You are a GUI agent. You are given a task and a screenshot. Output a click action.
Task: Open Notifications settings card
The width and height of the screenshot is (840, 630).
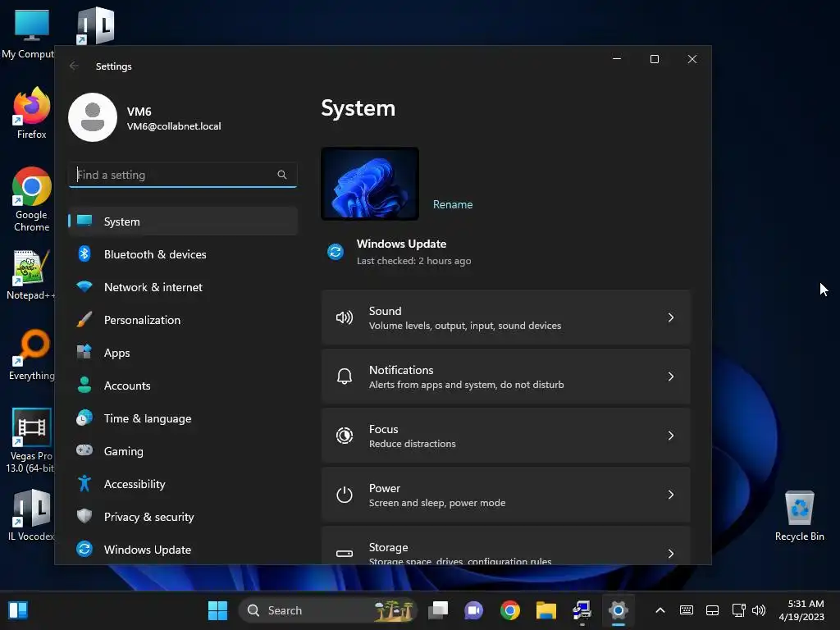505,377
